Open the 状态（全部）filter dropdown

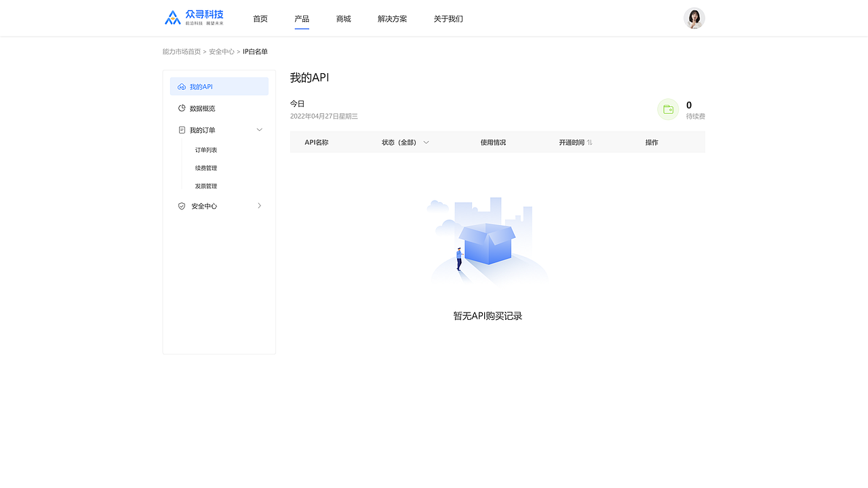(x=405, y=142)
